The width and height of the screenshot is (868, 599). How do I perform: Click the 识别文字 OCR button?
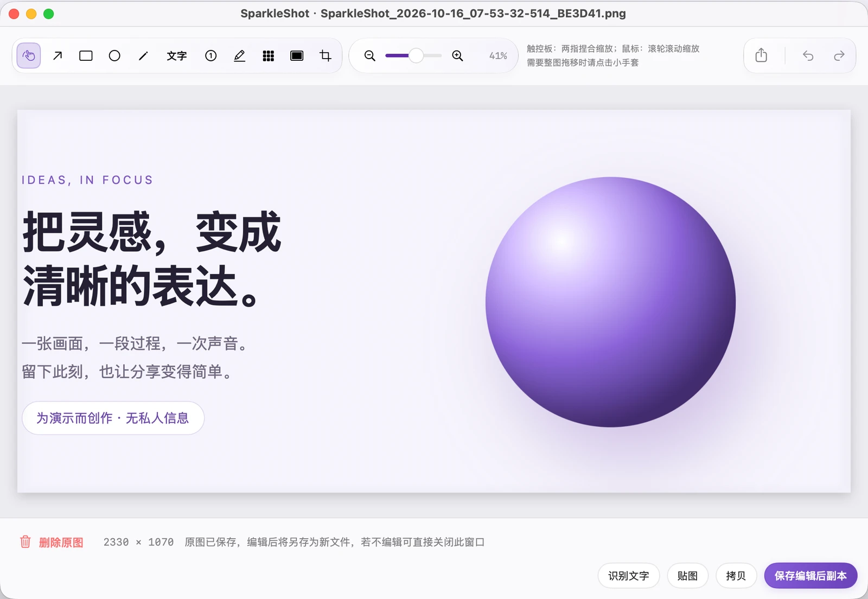coord(629,576)
